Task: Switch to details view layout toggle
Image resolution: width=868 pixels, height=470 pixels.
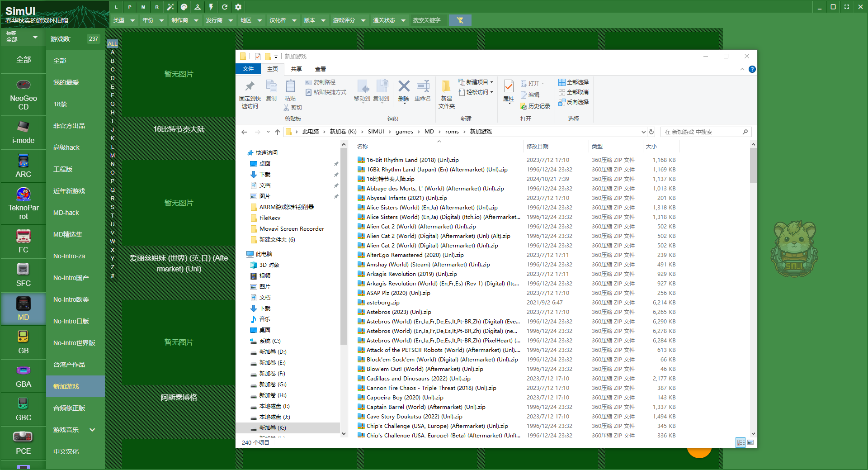Action: coord(741,442)
